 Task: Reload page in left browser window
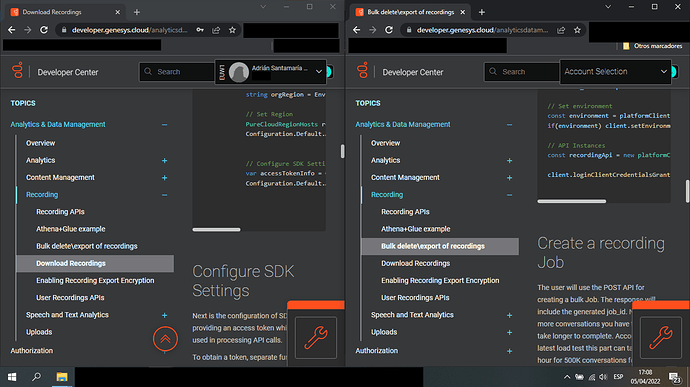[44, 30]
